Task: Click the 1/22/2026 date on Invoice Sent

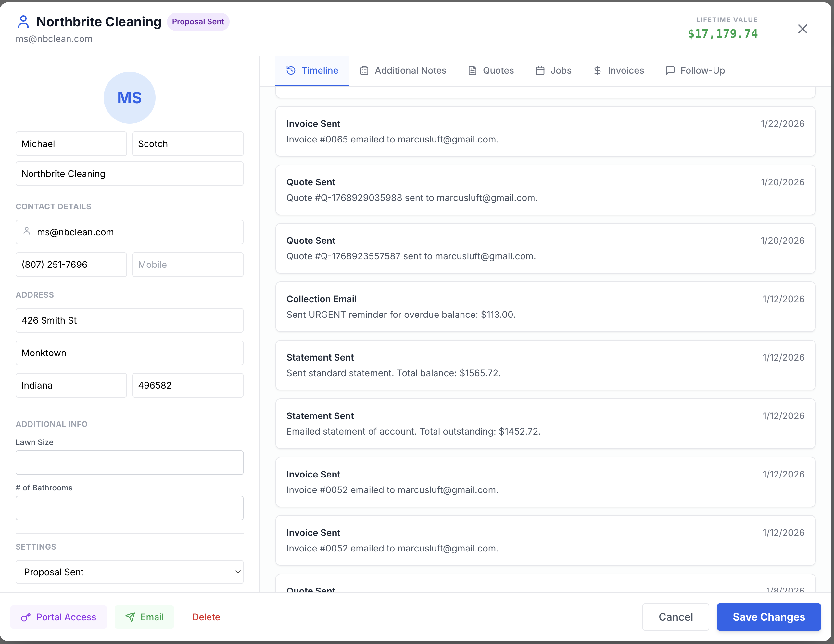Action: click(782, 124)
